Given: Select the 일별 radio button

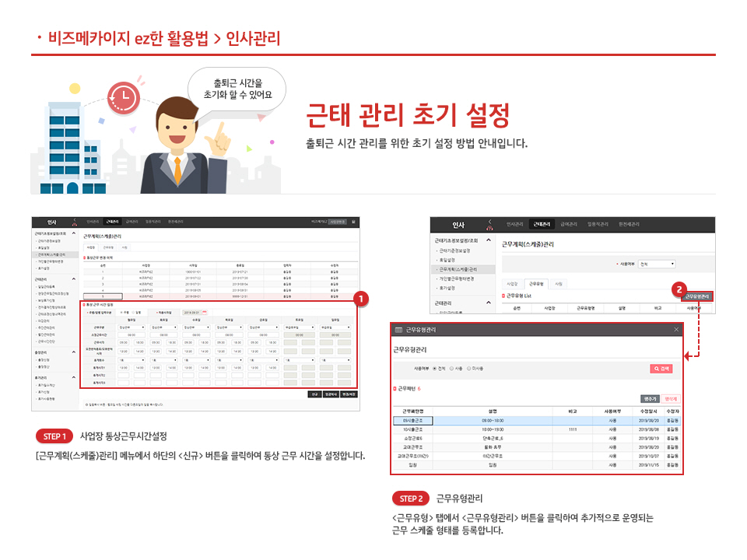Looking at the screenshot, I should tap(133, 313).
